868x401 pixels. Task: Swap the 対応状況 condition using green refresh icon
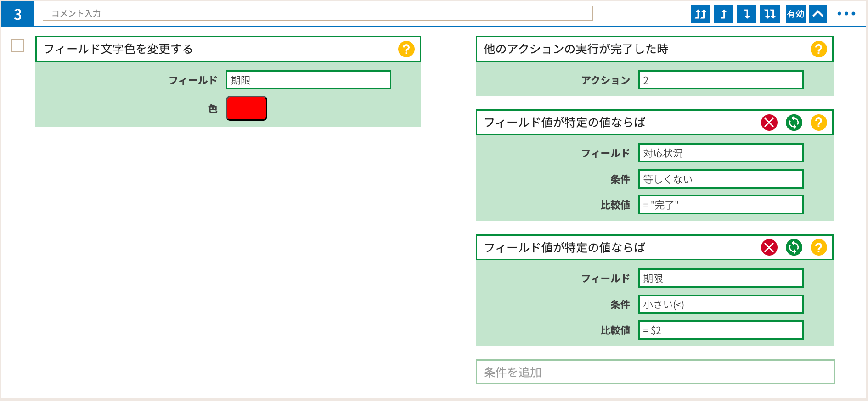point(794,123)
